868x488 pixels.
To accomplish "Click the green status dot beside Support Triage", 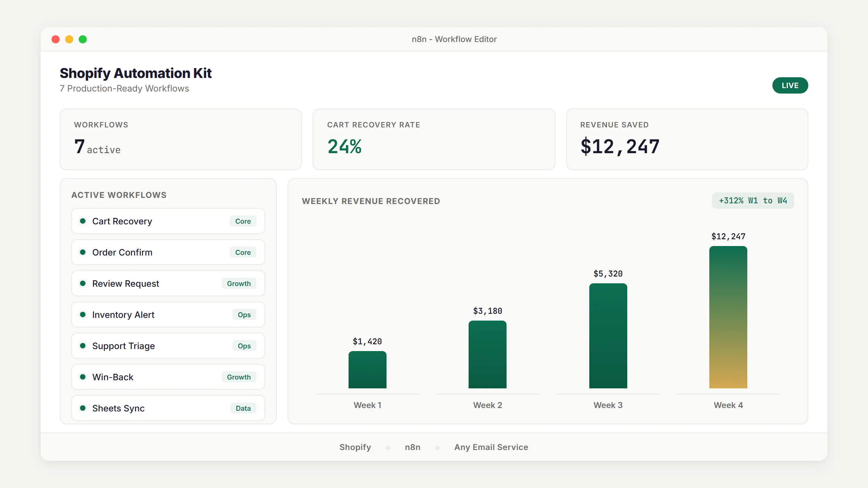I will click(83, 346).
